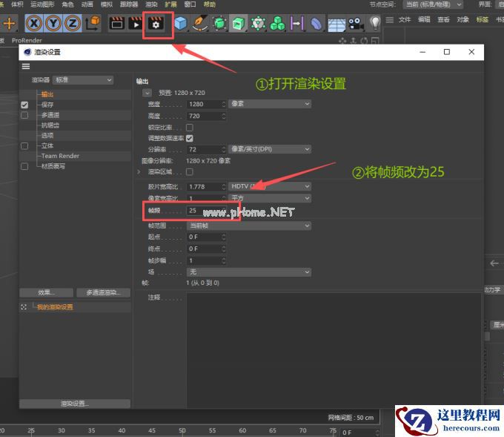Open the 像素/英寸(DPI) dropdown
The image size is (504, 437).
(270, 149)
